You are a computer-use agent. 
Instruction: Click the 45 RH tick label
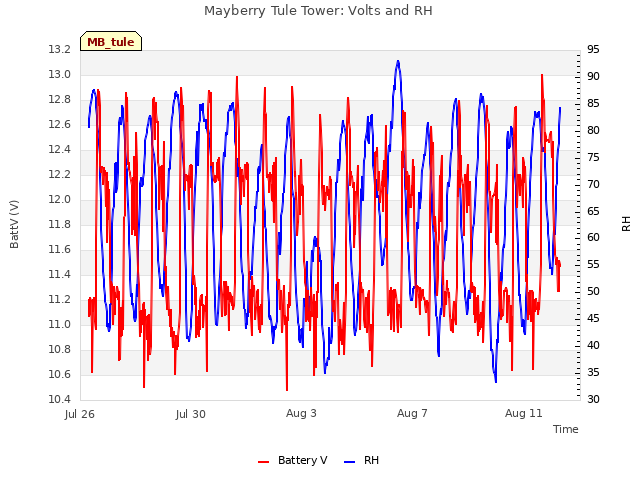(593, 318)
